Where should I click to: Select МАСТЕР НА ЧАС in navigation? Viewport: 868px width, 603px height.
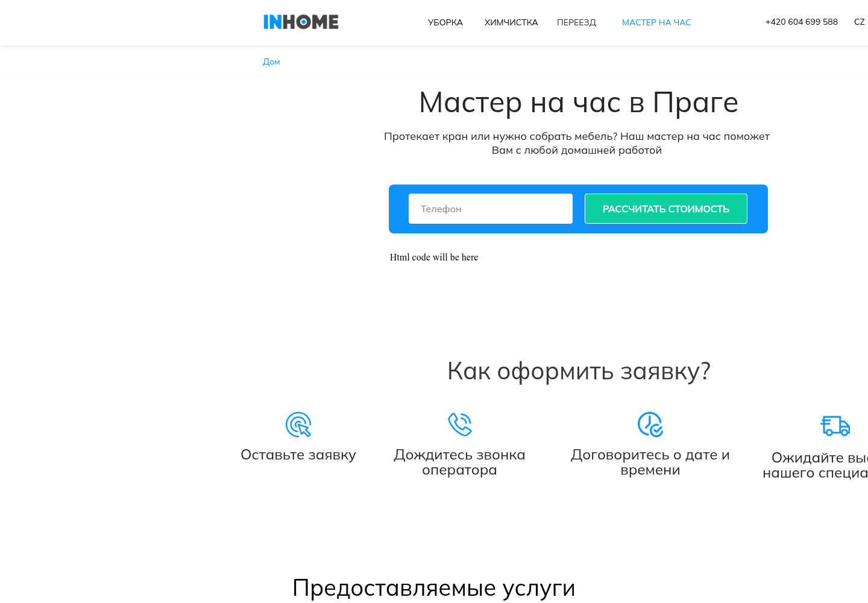click(656, 22)
